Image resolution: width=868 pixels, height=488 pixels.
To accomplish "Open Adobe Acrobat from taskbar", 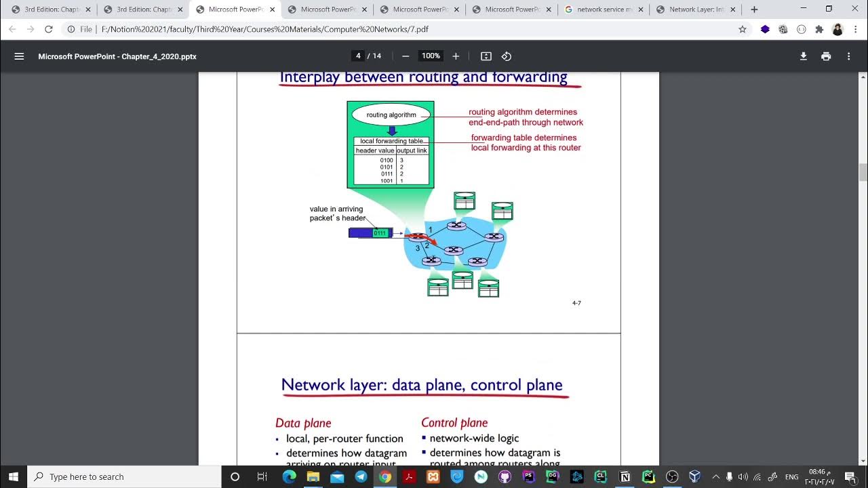I will pyautogui.click(x=409, y=476).
